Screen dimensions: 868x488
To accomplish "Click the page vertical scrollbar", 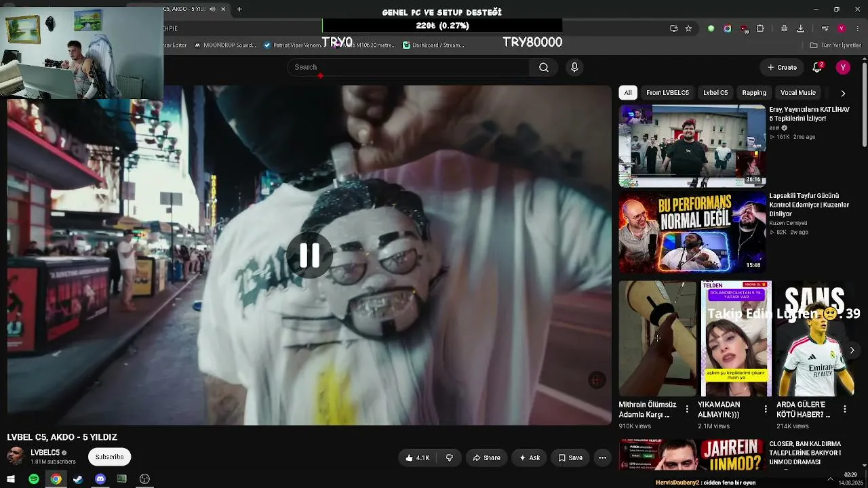I will coord(864,104).
